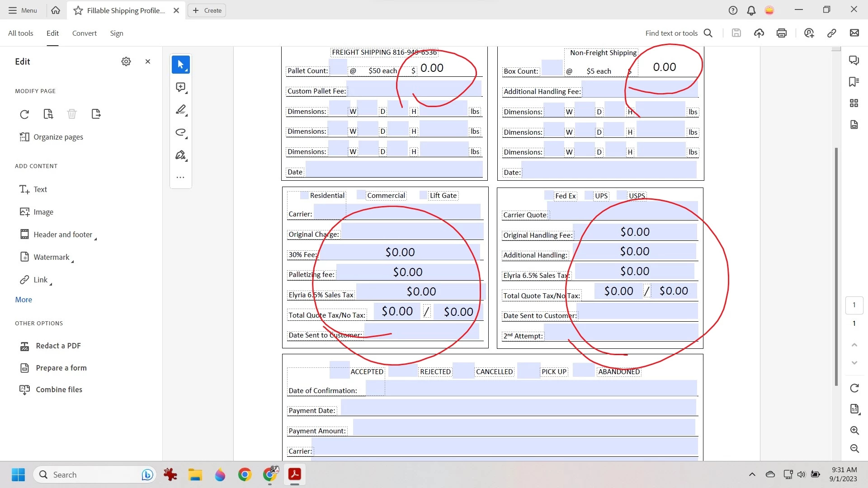Viewport: 868px width, 488px height.
Task: Select the highlighter pen tool
Action: [x=180, y=110]
